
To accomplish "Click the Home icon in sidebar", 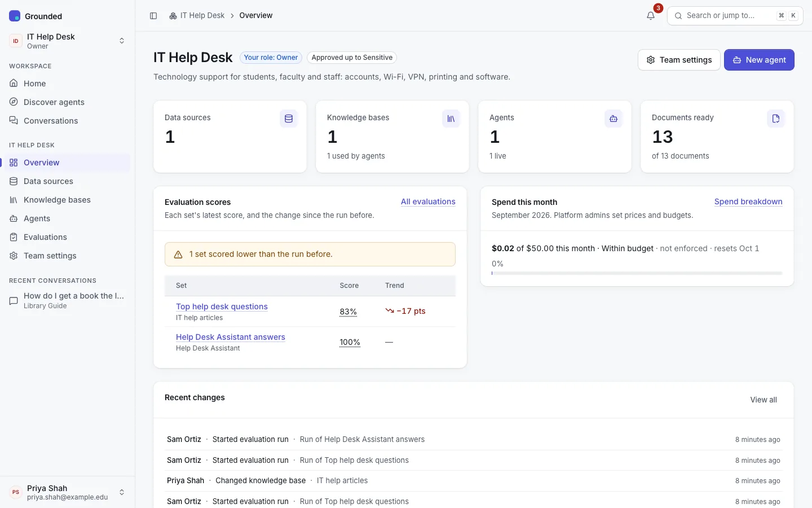I will pos(14,83).
